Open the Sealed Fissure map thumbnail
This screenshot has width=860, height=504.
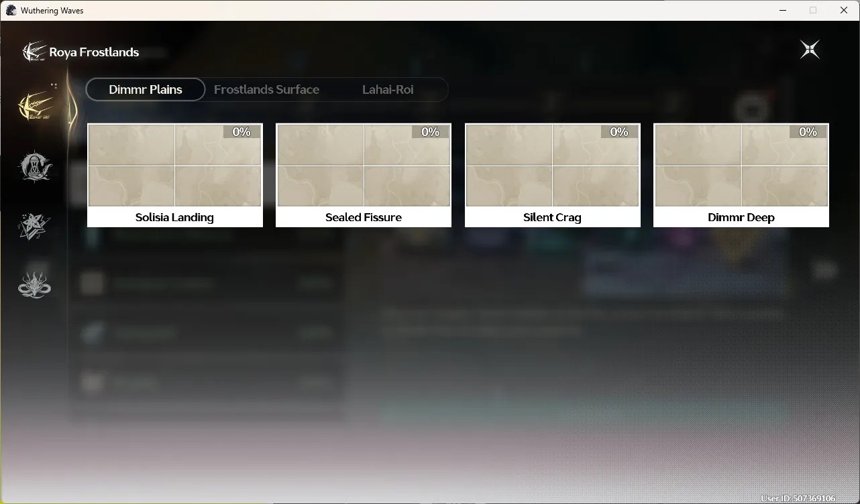tap(364, 165)
